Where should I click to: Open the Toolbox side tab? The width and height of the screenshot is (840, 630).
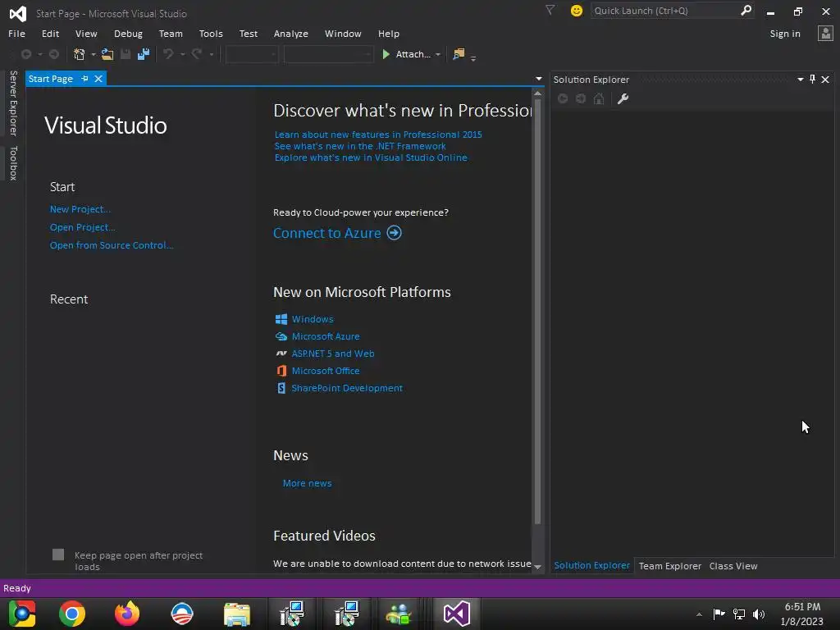(13, 163)
